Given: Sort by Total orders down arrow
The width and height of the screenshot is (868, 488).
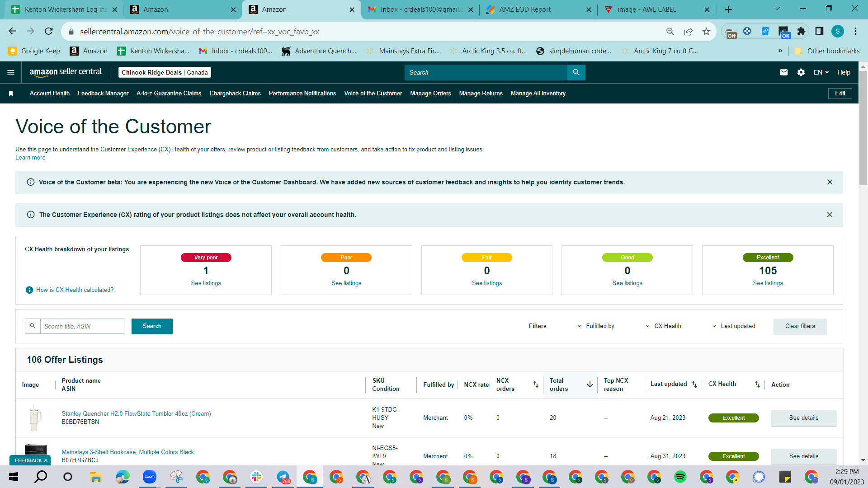Looking at the screenshot, I should pyautogui.click(x=590, y=385).
